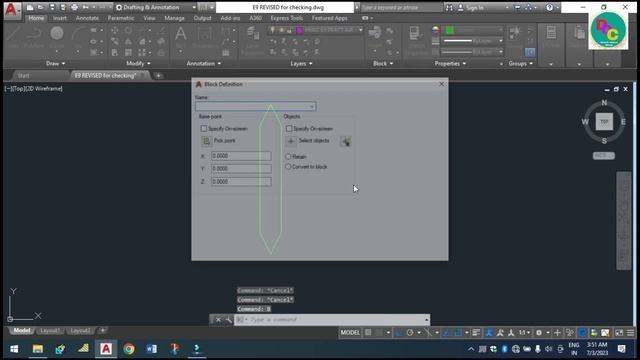Click the Match Properties icon

click(x=415, y=34)
